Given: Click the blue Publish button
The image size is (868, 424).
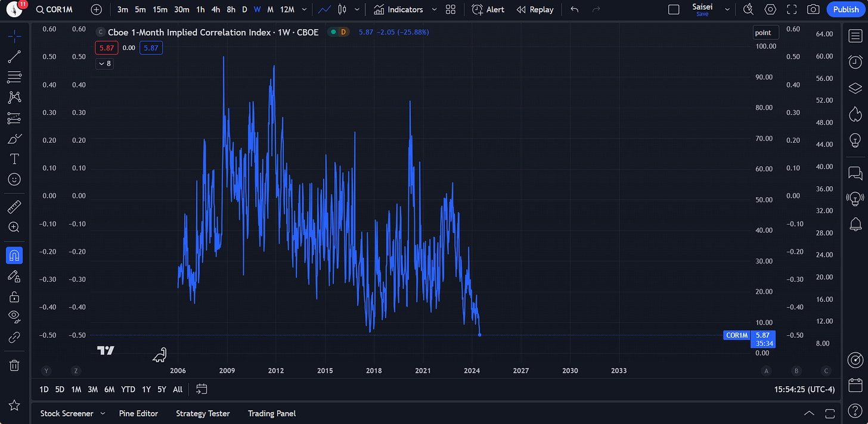Looking at the screenshot, I should pyautogui.click(x=846, y=10).
